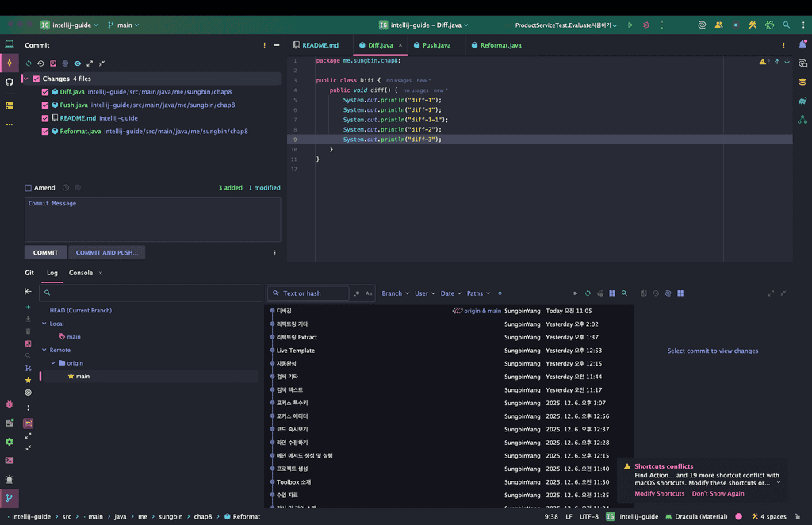Switch to the Console tab in Git panel

81,273
